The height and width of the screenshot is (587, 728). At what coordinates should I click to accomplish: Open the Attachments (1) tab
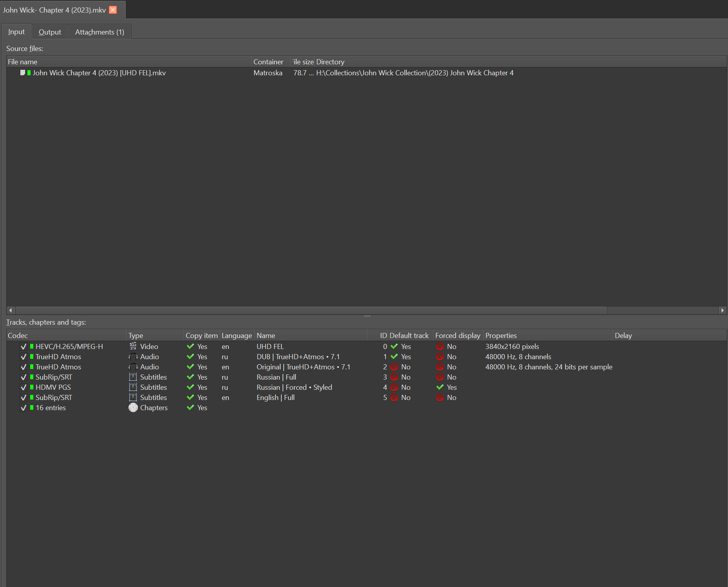pos(100,32)
